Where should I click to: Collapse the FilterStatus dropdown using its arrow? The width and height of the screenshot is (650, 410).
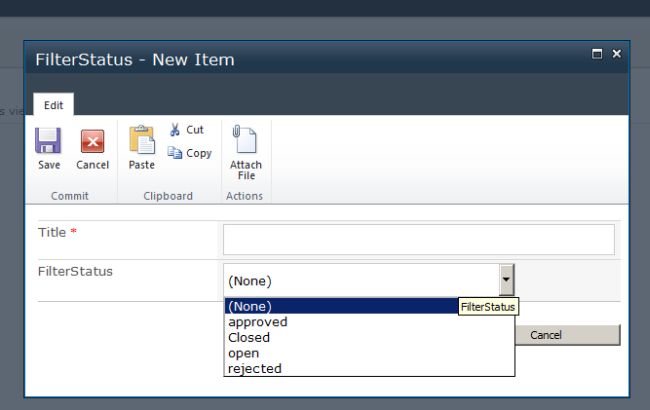[x=506, y=279]
